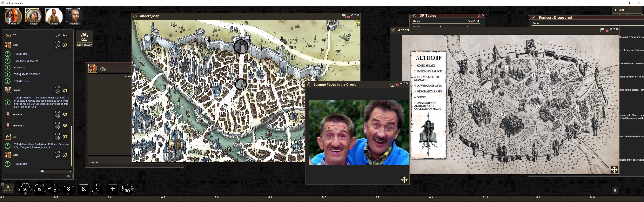The width and height of the screenshot is (644, 202).
Task: Click link icon of Rumours Discovered window
Action: click(x=533, y=17)
